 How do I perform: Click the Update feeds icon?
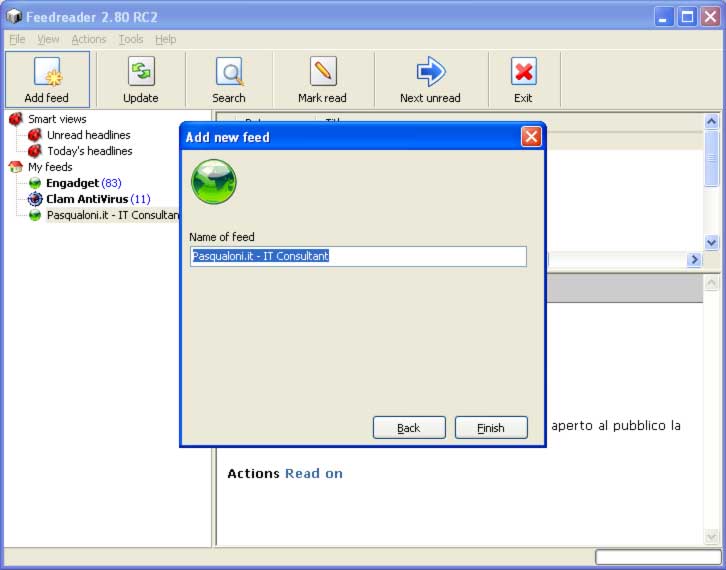(x=141, y=71)
